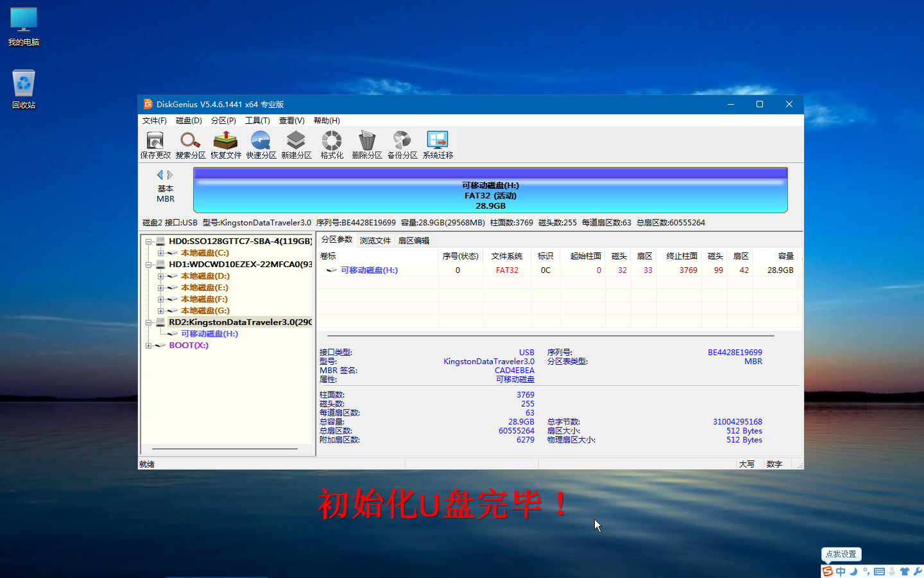Launch the 系统迁移 (System migration) tool
The height and width of the screenshot is (578, 924).
point(438,145)
